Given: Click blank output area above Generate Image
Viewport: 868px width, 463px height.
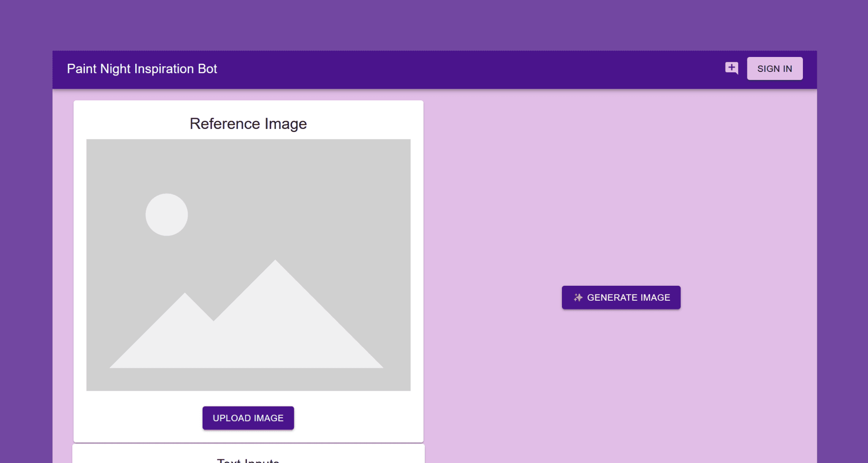Looking at the screenshot, I should (x=621, y=181).
